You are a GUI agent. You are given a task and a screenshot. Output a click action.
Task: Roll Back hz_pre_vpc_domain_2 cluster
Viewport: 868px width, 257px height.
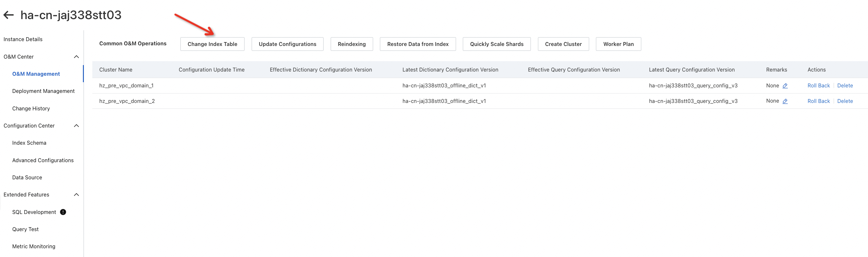coord(818,101)
